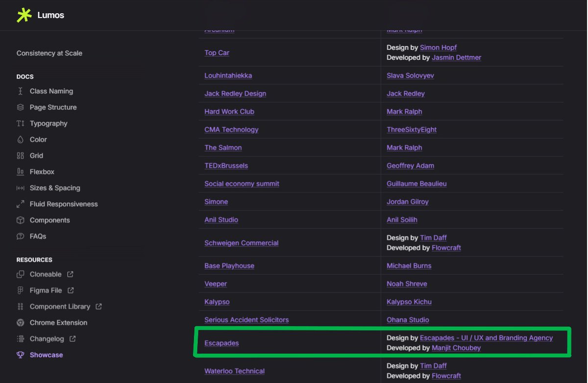
Task: Click the Component Library dots icon
Action: [x=20, y=307]
